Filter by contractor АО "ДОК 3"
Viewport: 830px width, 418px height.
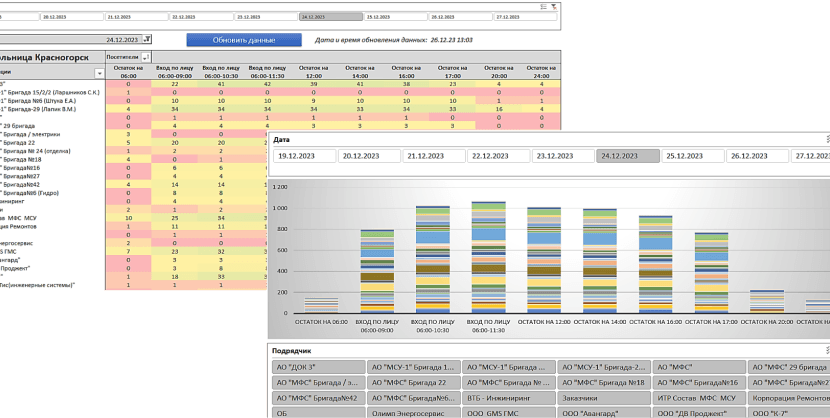316,367
